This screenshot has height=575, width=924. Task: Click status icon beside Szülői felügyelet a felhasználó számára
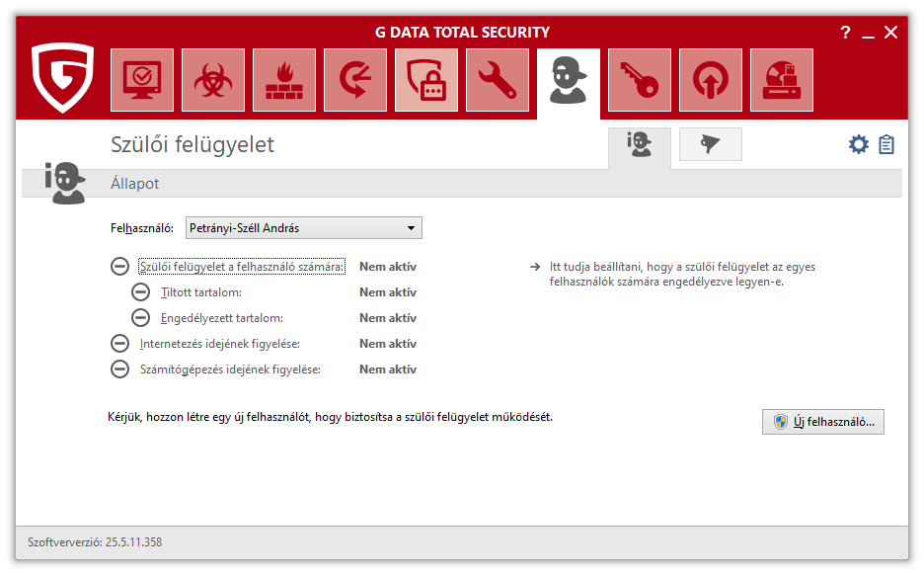coord(119,267)
